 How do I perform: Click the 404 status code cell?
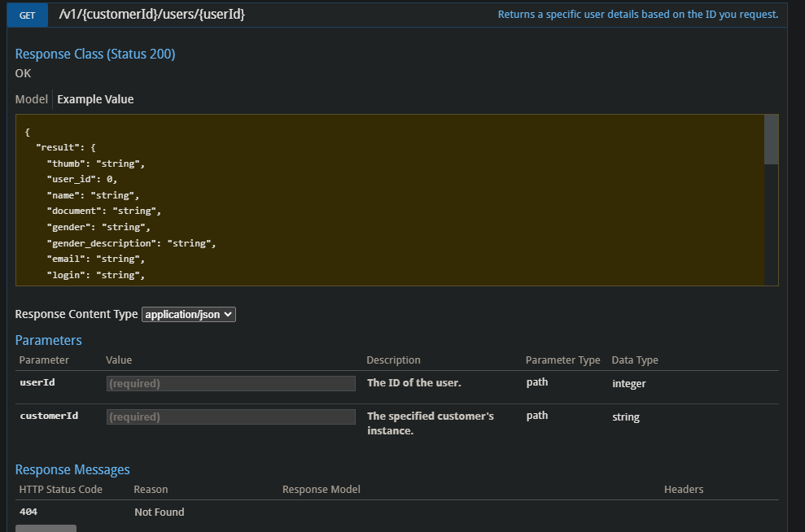[x=28, y=512]
